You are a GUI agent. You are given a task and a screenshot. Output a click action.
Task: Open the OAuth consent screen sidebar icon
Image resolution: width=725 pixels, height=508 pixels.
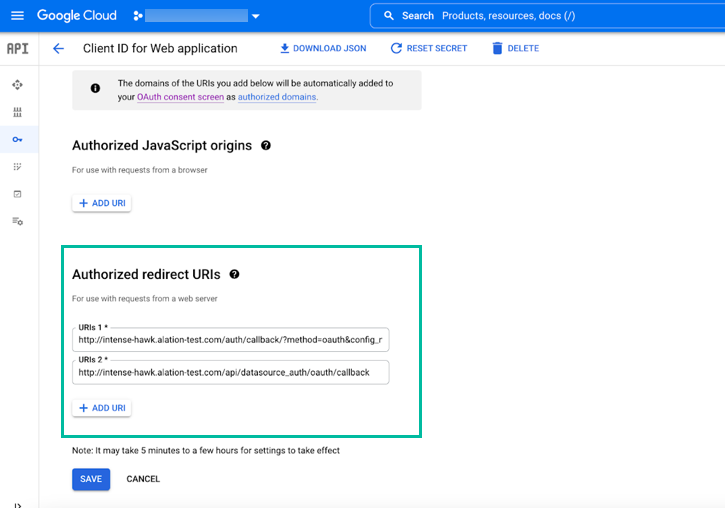(x=18, y=166)
